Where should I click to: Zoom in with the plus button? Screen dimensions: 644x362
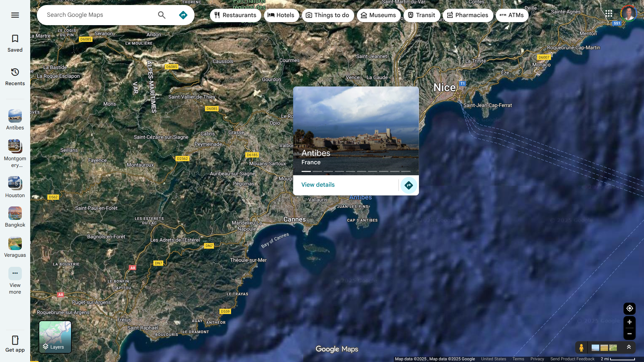629,322
